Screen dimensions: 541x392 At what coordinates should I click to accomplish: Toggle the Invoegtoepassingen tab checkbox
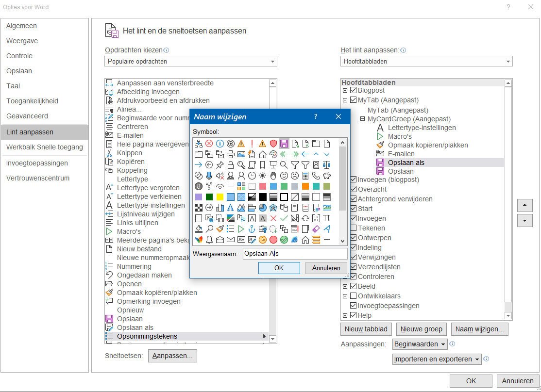[x=354, y=306]
